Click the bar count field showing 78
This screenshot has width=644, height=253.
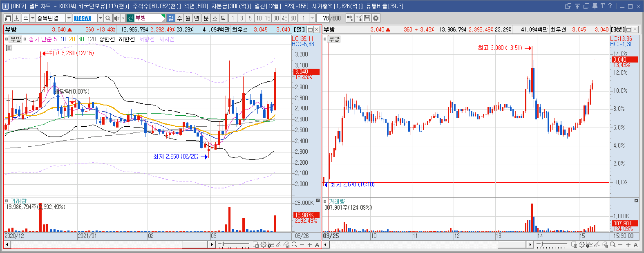point(323,18)
